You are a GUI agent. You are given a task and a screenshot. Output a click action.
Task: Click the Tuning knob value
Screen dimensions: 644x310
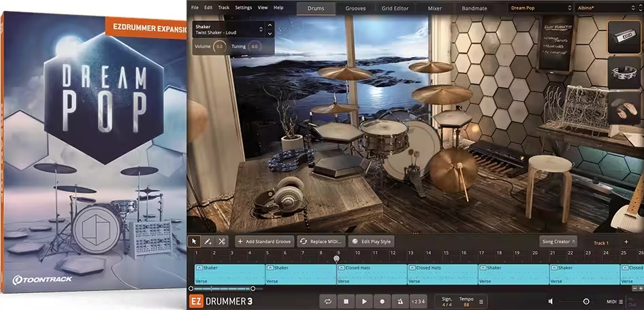(x=254, y=47)
